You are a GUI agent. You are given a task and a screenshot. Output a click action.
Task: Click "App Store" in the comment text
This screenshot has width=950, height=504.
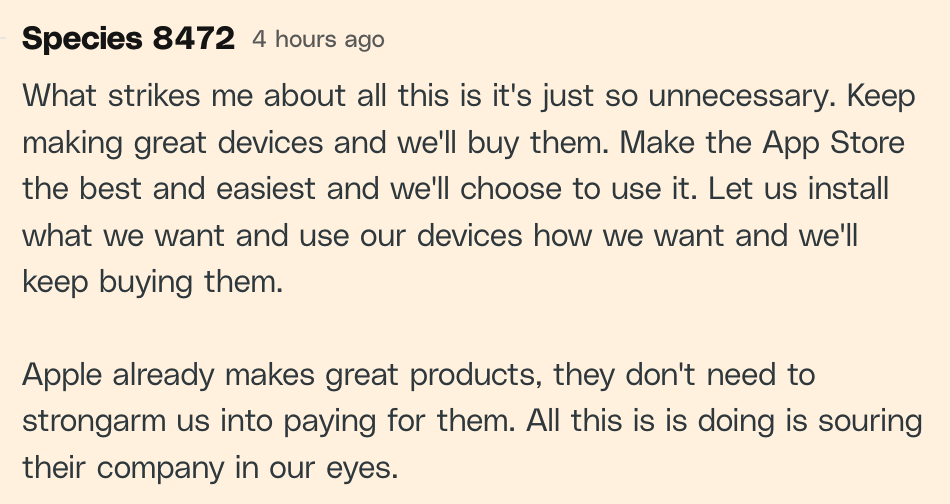tap(833, 144)
